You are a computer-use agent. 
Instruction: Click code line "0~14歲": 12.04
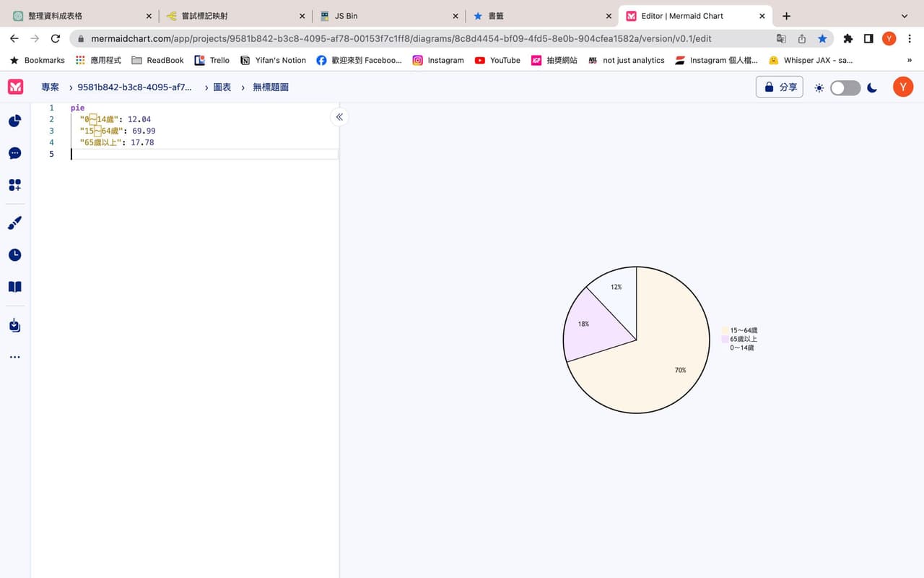(x=115, y=119)
